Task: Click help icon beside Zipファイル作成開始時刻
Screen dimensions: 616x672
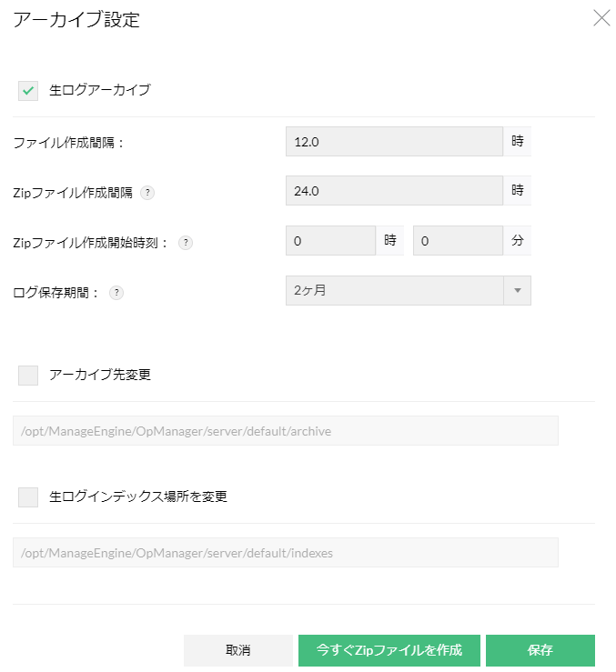Action: coord(186,243)
